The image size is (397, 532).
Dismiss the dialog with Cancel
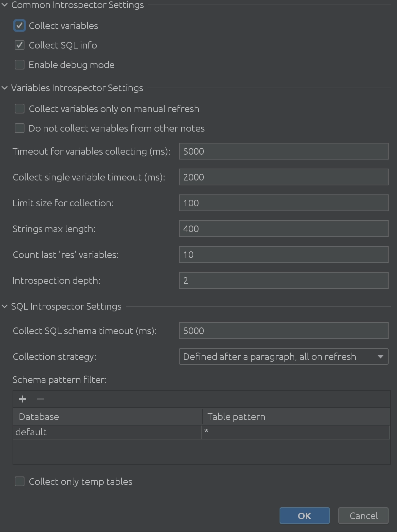tap(363, 516)
